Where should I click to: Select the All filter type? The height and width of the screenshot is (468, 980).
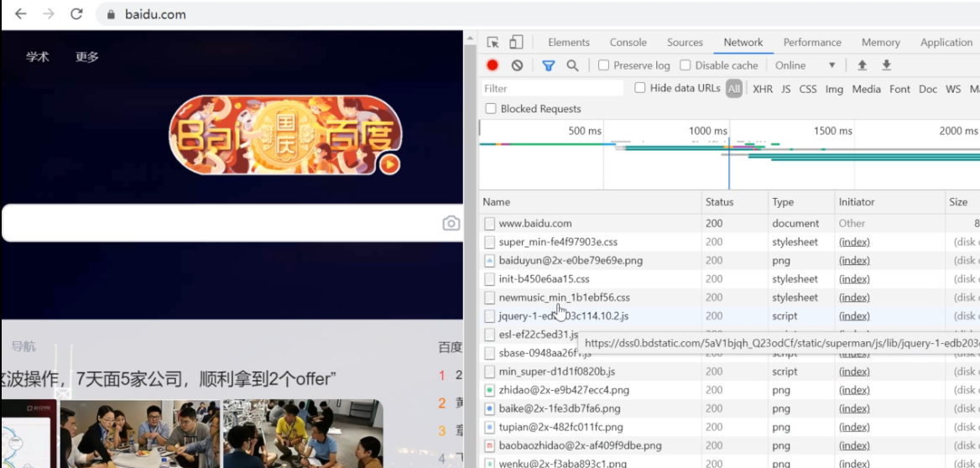click(x=734, y=90)
